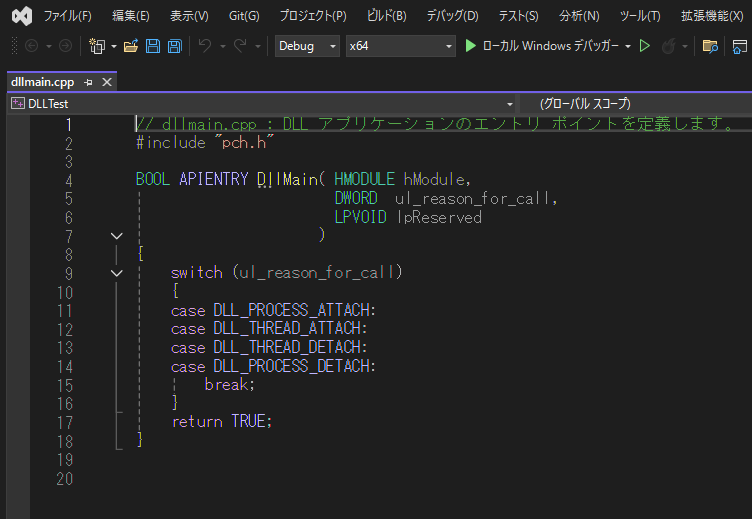
Task: Select the dllmain.cpp editor tab
Action: point(42,82)
